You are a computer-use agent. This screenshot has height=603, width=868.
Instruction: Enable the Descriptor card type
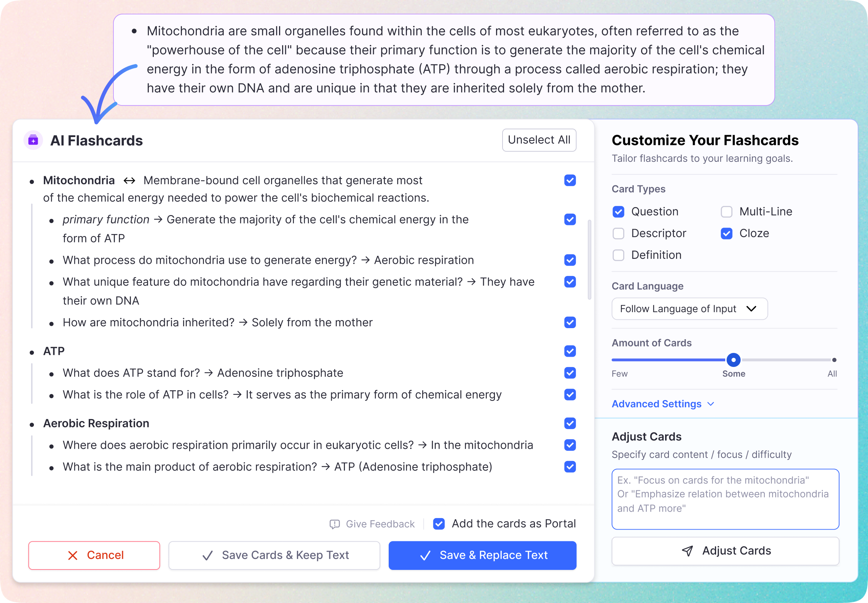click(618, 233)
